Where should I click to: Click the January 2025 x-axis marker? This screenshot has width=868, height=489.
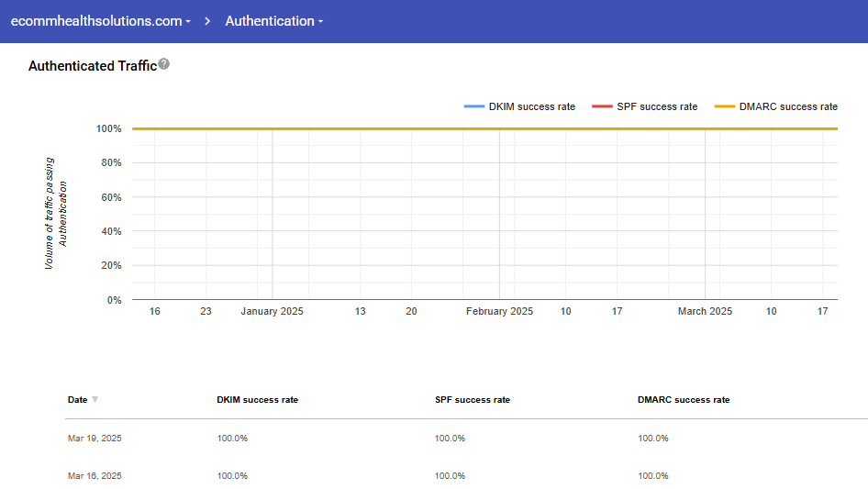pyautogui.click(x=272, y=312)
